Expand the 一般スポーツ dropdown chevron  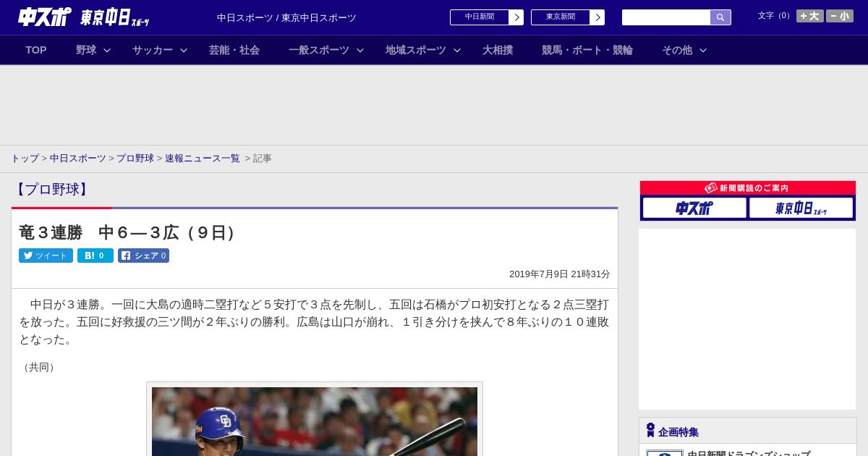tap(360, 50)
